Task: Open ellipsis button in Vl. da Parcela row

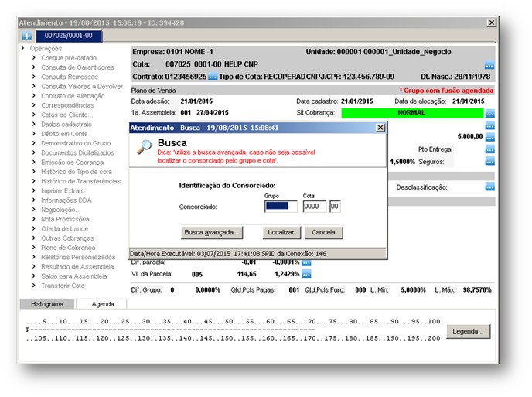Action: [306, 274]
